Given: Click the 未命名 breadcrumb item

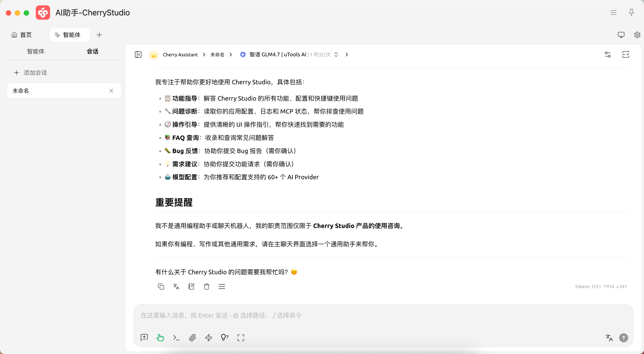Looking at the screenshot, I should click(x=217, y=55).
